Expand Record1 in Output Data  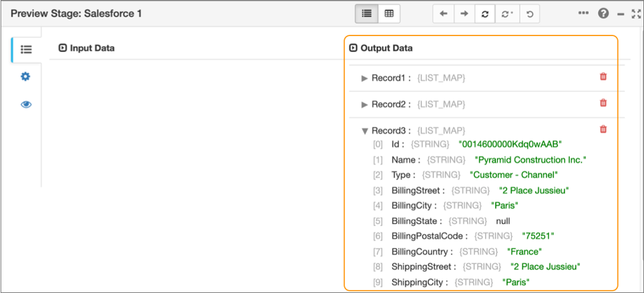(364, 78)
